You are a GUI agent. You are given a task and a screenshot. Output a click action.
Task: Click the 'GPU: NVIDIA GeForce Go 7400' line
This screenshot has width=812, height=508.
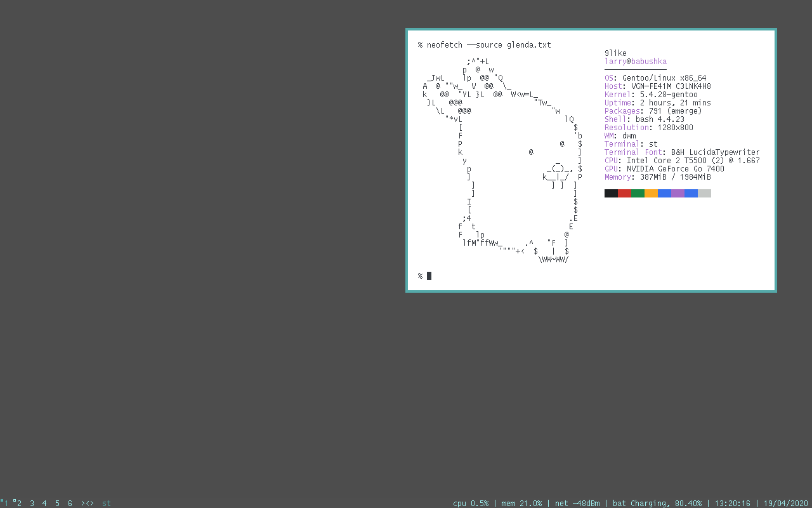[664, 169]
